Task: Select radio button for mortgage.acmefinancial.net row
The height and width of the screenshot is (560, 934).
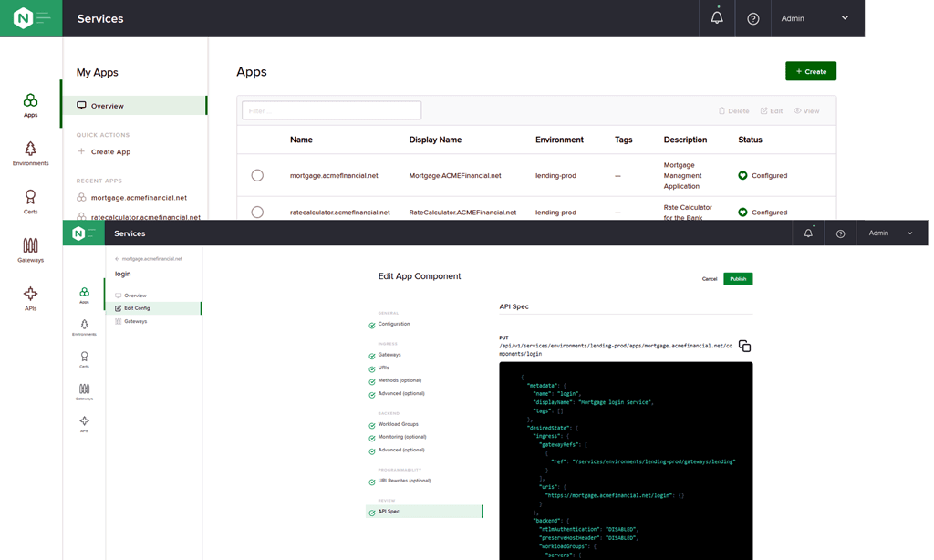Action: pyautogui.click(x=257, y=175)
